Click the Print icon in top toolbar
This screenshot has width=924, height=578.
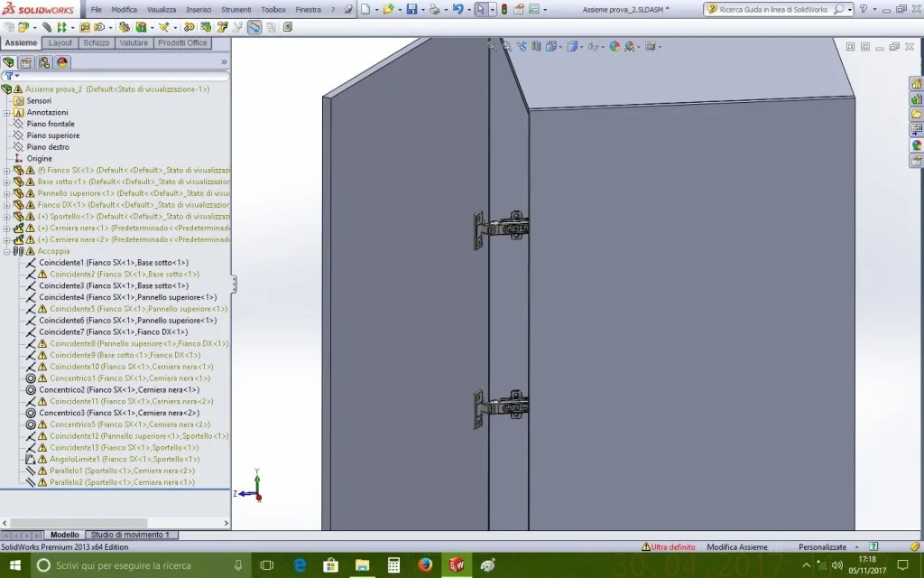[434, 9]
